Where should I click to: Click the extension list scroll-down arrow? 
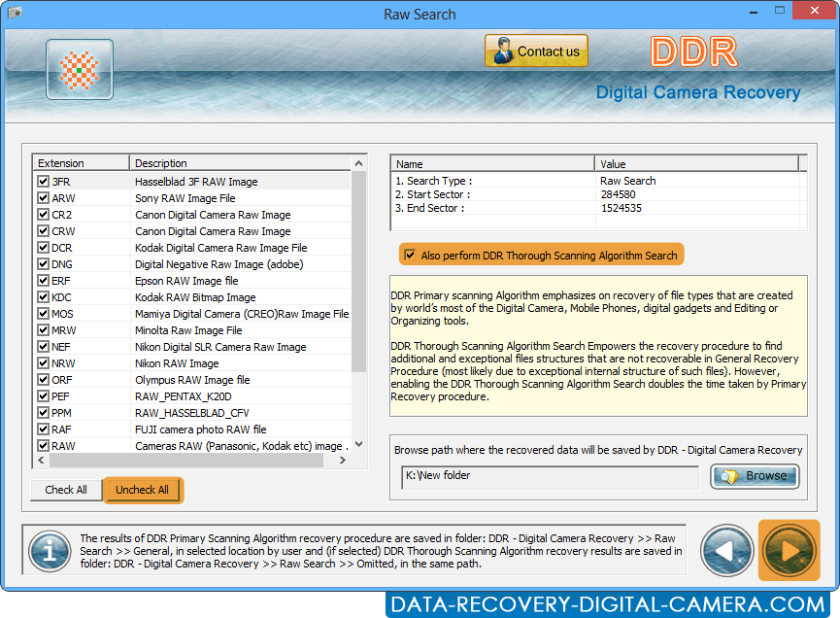point(358,443)
